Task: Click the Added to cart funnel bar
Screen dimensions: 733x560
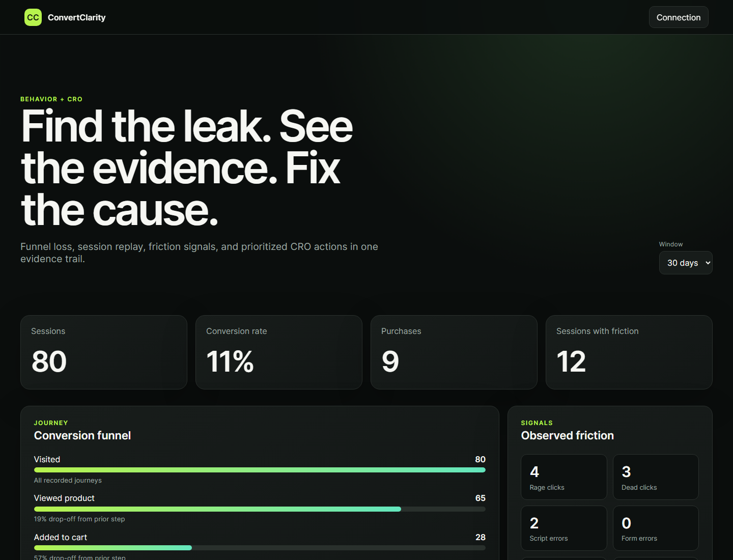Action: click(260, 548)
